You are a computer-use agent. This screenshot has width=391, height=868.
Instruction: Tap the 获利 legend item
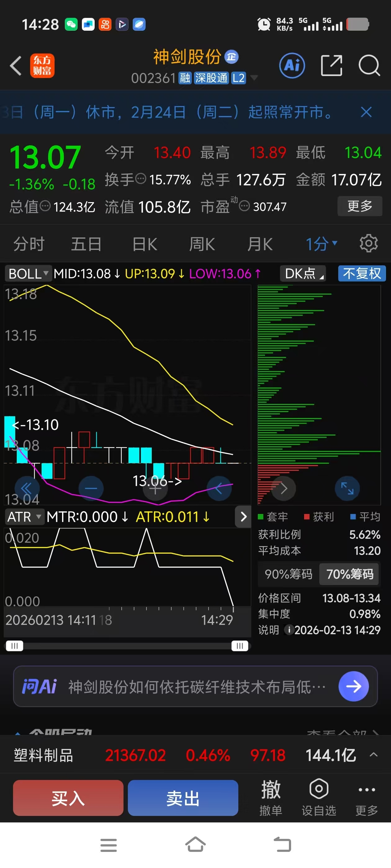tap(319, 516)
